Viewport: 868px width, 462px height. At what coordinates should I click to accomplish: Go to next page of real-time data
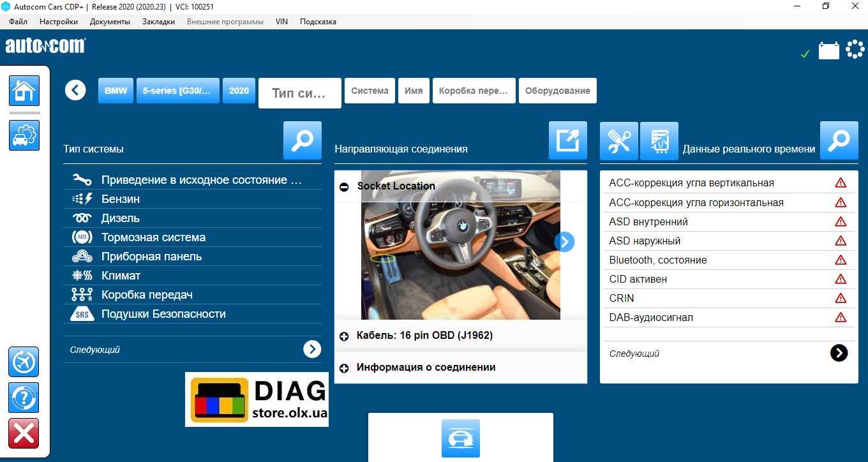839,353
